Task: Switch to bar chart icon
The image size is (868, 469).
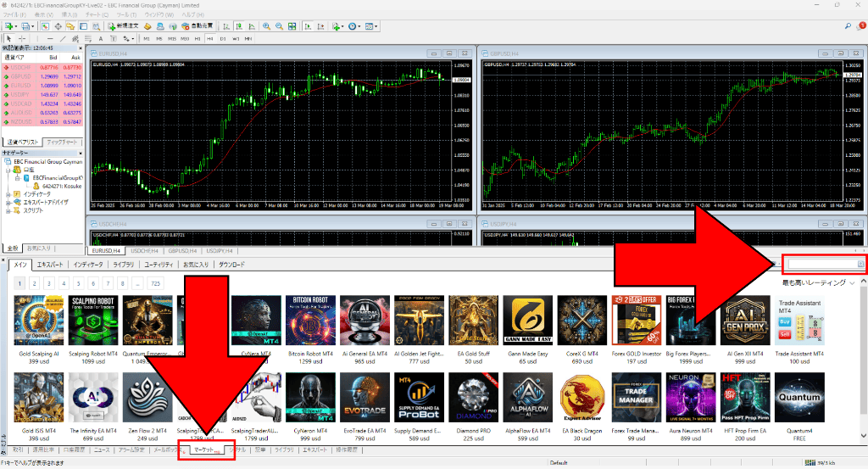Action: (226, 26)
